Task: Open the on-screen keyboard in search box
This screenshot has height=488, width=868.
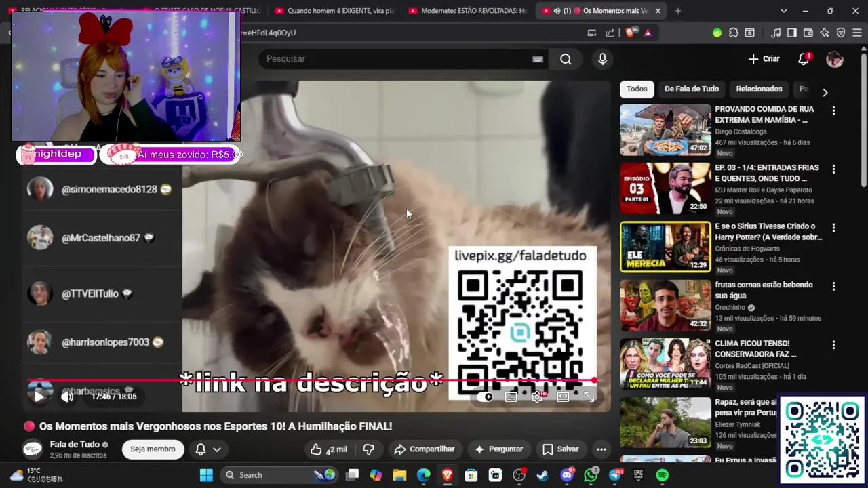Action: (x=538, y=59)
